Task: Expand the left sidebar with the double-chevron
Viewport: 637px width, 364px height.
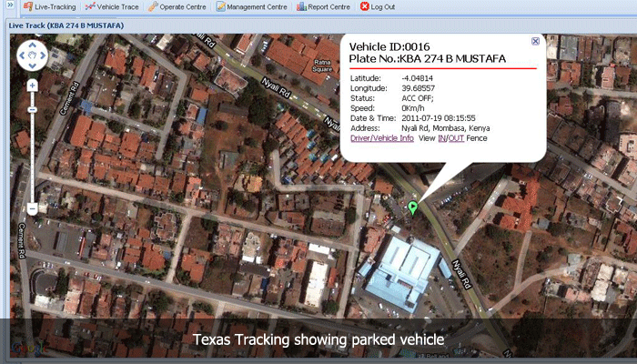Action: click(x=10, y=5)
